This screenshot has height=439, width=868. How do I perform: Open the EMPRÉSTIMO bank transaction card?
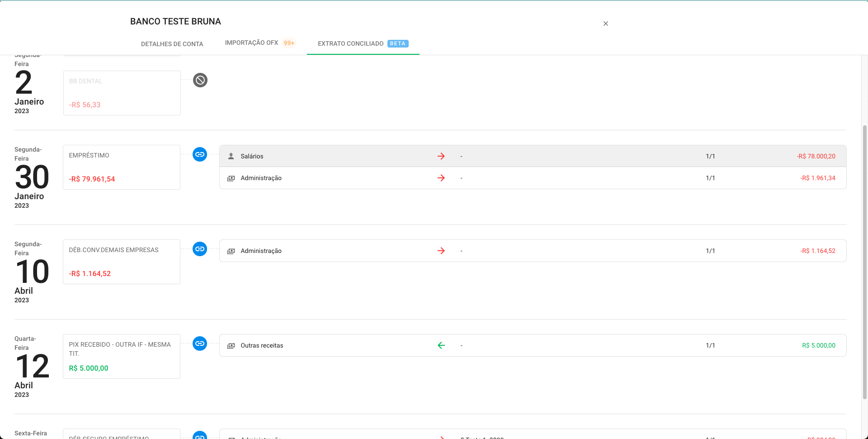[x=122, y=167]
